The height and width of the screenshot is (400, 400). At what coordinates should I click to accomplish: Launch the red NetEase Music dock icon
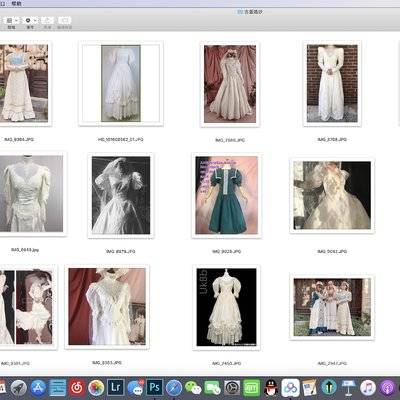tap(77, 388)
